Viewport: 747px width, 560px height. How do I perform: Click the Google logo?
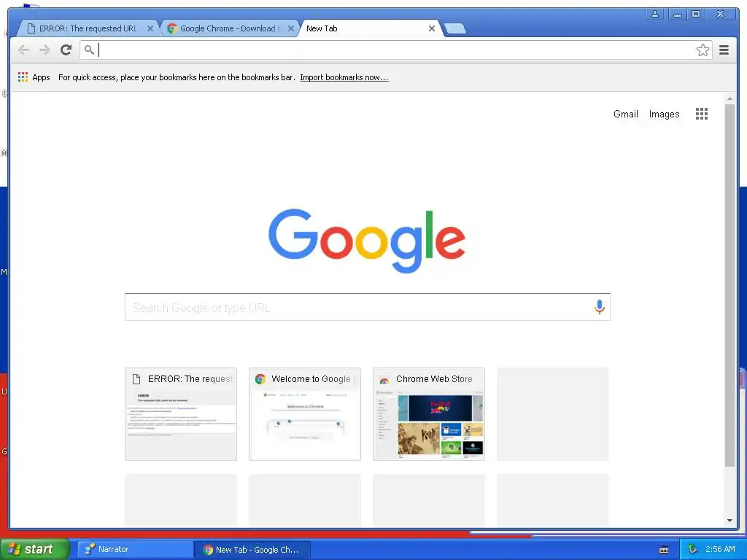point(367,241)
